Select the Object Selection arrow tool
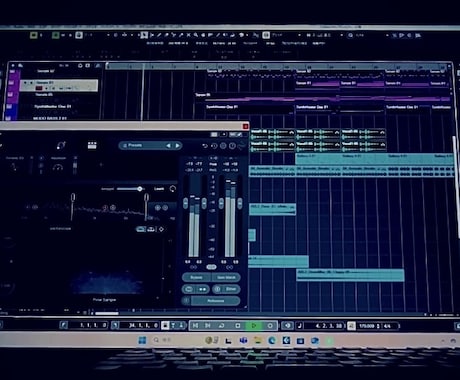 (x=144, y=35)
